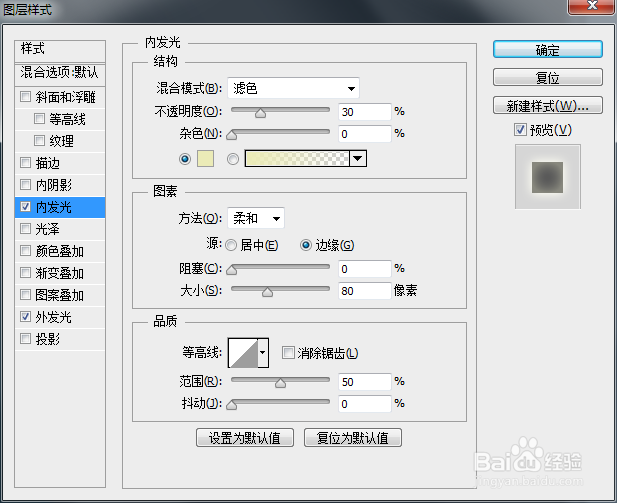617x503 pixels.
Task: Select the solid color radio button
Action: (x=185, y=159)
